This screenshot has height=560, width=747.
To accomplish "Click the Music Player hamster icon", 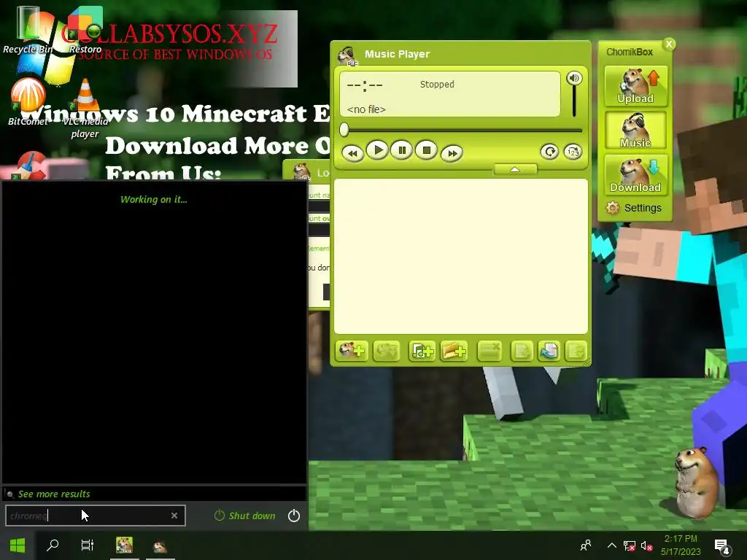I will click(347, 55).
